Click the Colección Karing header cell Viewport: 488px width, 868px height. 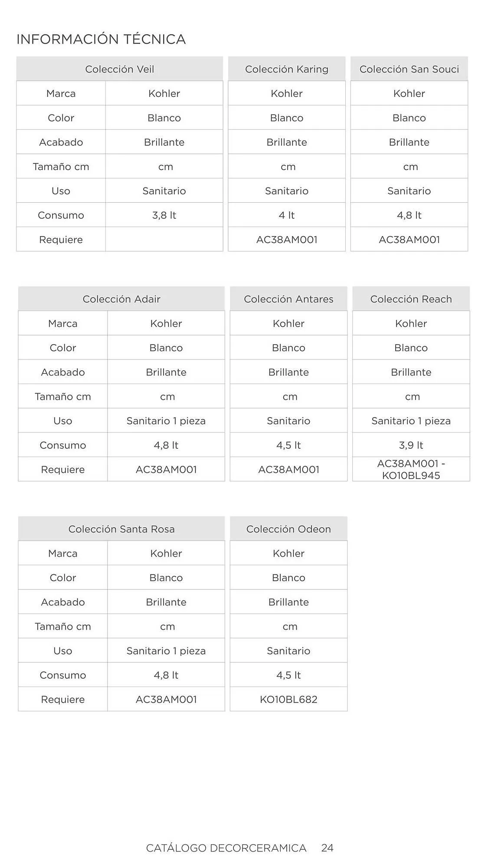click(287, 69)
